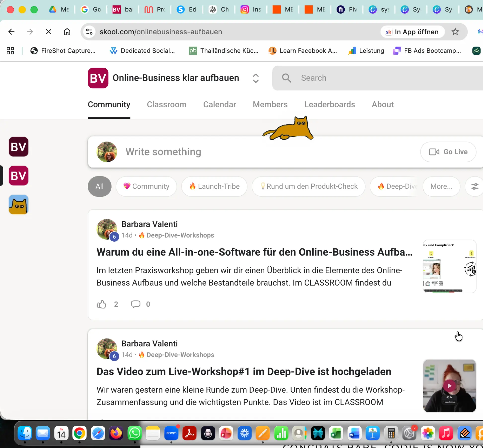The height and width of the screenshot is (448, 483).
Task: Open FireShot Capture bookmark
Action: click(x=63, y=51)
